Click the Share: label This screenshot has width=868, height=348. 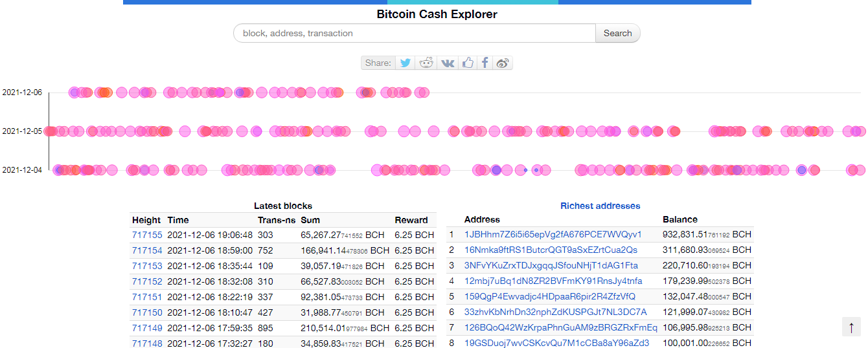point(378,63)
